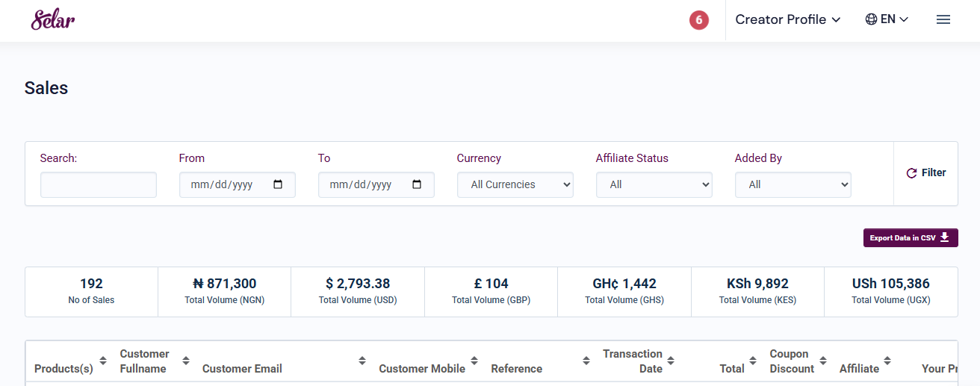This screenshot has width=980, height=386.
Task: Click the GH¢ 1,442 GHS total volume
Action: click(624, 291)
